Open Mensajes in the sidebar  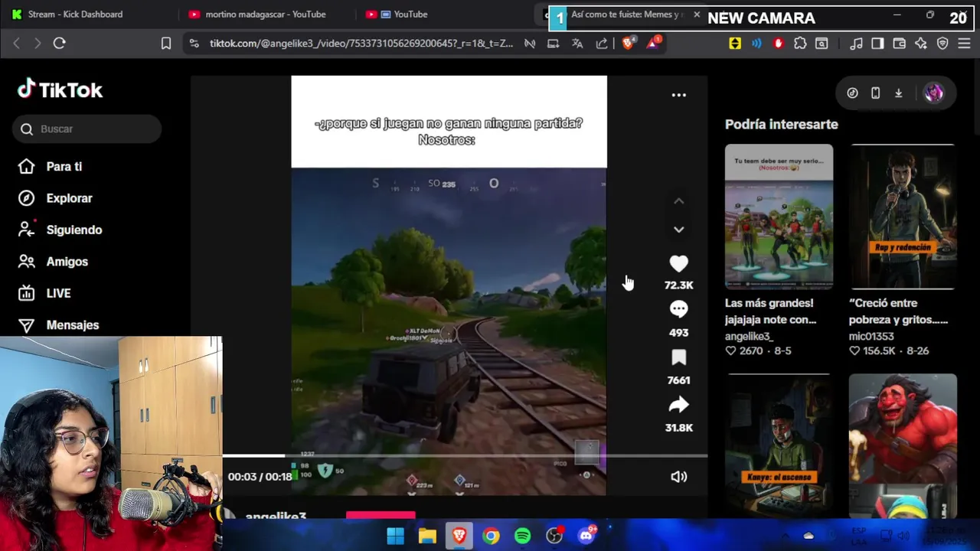pyautogui.click(x=58, y=325)
